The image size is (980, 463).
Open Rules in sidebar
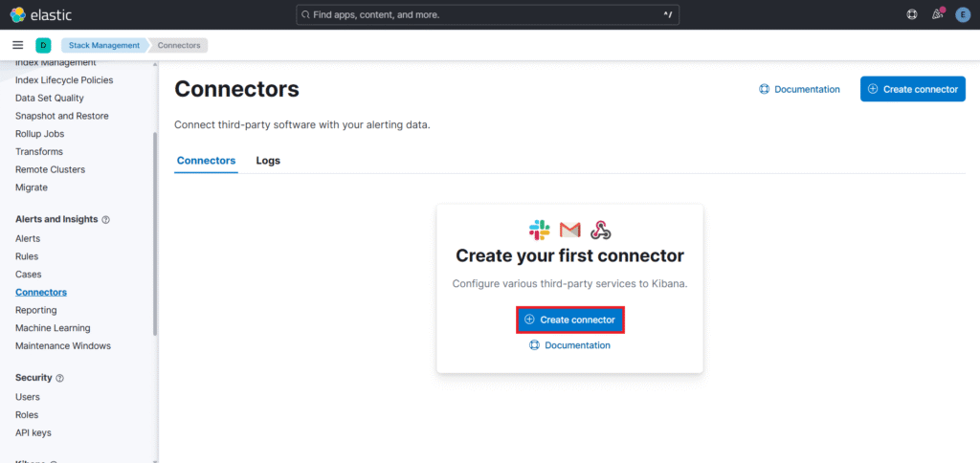coord(27,256)
